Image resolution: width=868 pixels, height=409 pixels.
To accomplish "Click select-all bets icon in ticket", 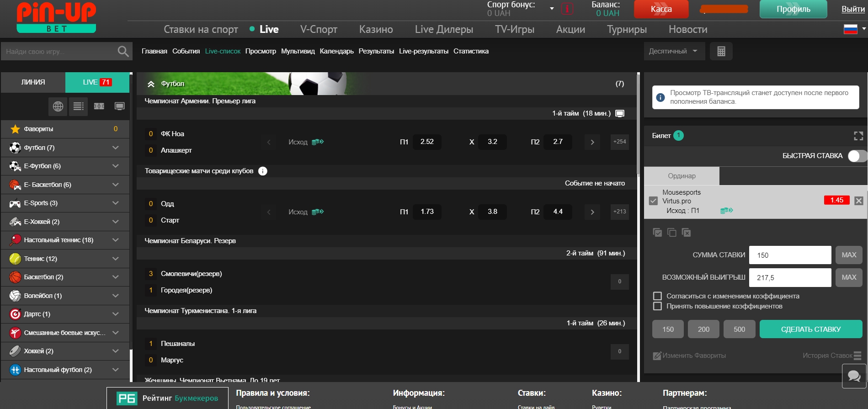I will 657,233.
